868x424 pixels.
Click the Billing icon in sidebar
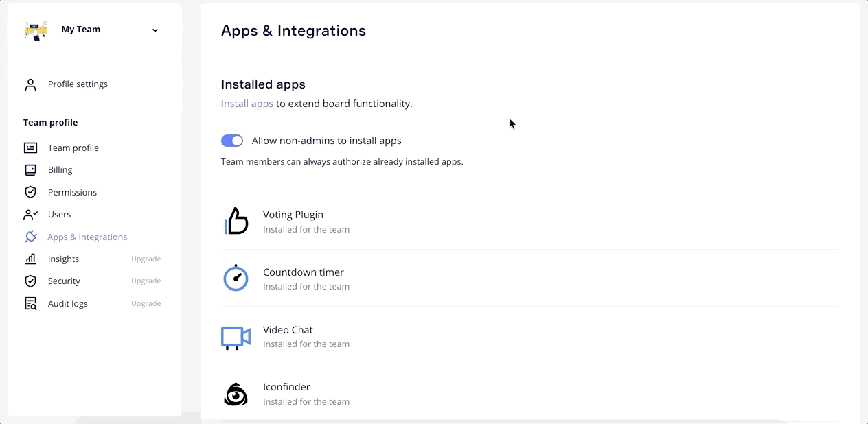coord(30,170)
